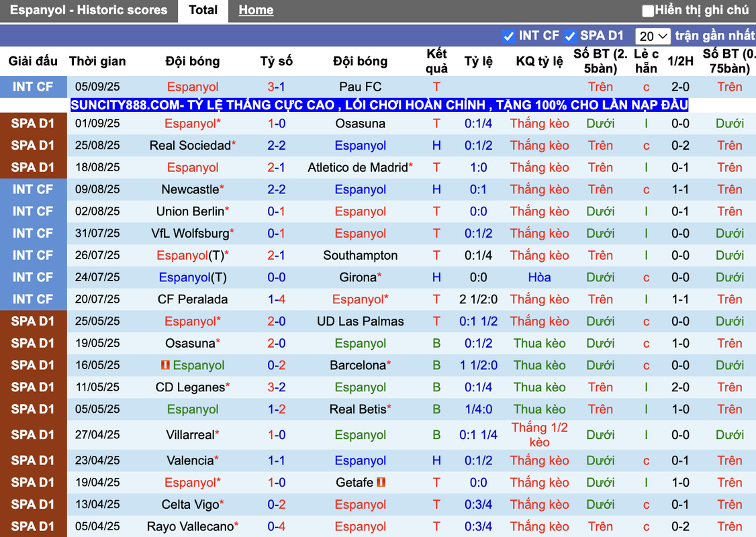Viewport: 756px width, 537px height.
Task: Click the Girona* team name
Action: pyautogui.click(x=360, y=277)
